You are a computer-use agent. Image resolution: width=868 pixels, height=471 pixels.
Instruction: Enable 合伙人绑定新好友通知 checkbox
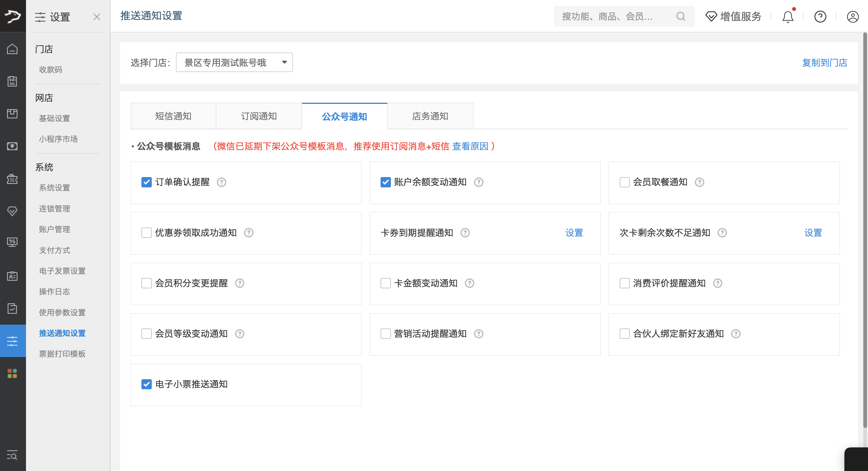tap(625, 334)
